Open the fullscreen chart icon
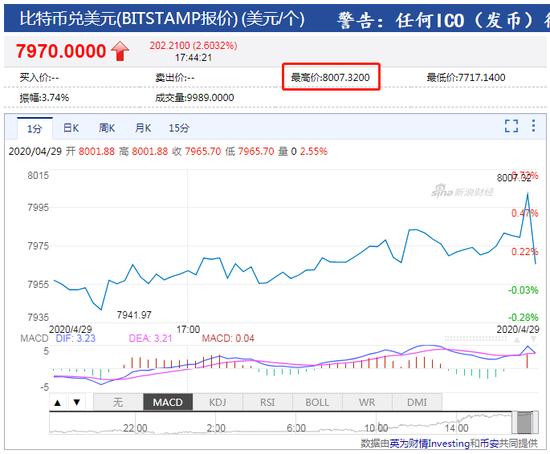 click(x=511, y=126)
